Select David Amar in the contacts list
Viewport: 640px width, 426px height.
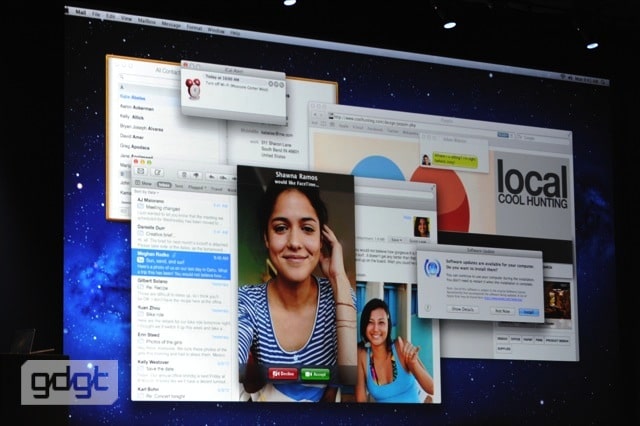(132, 137)
